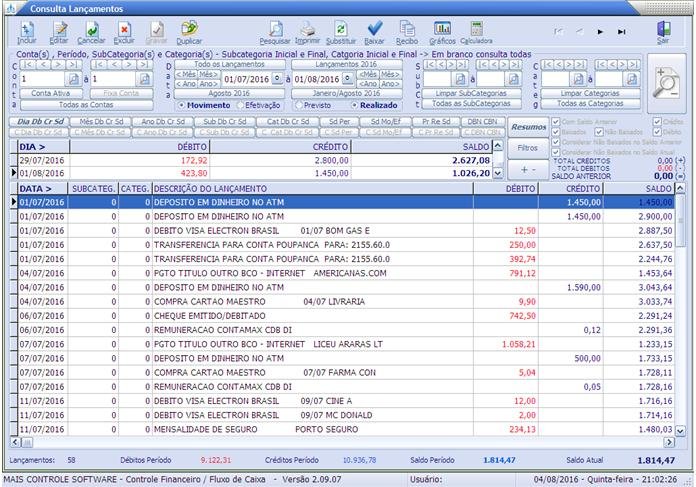The image size is (696, 487).
Task: Toggle the Não Baixados checkbox
Action: (x=599, y=132)
